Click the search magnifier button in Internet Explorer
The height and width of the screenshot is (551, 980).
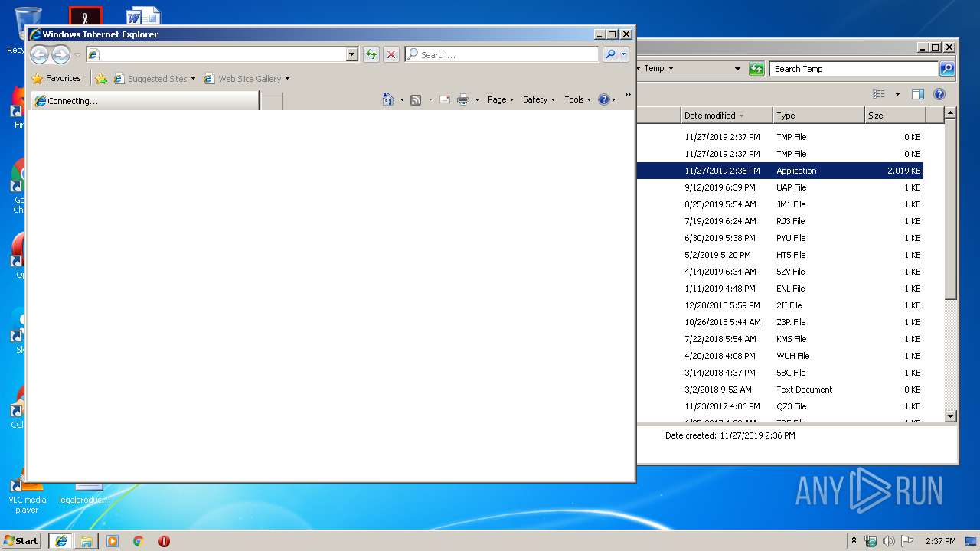coord(610,54)
